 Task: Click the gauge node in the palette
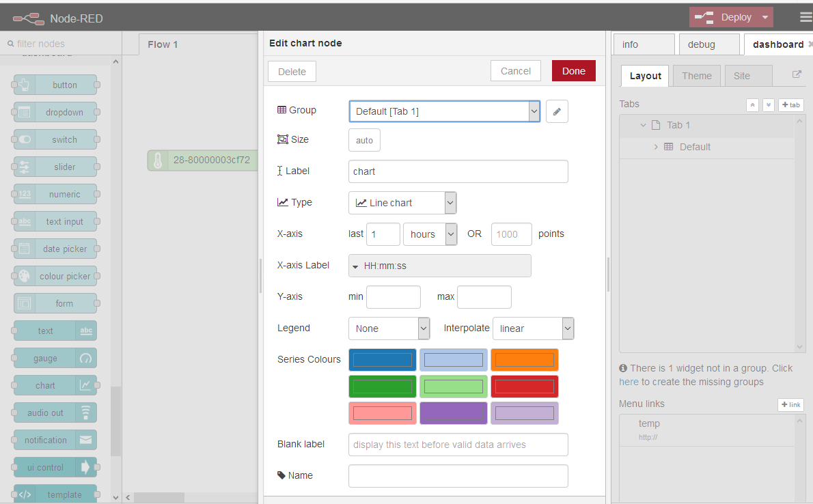tap(55, 358)
